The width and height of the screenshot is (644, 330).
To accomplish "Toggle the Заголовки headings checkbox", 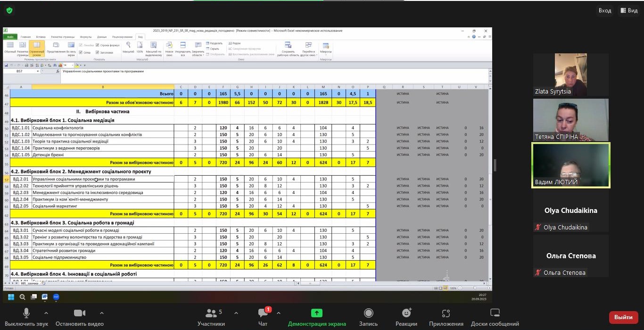I will click(x=98, y=52).
